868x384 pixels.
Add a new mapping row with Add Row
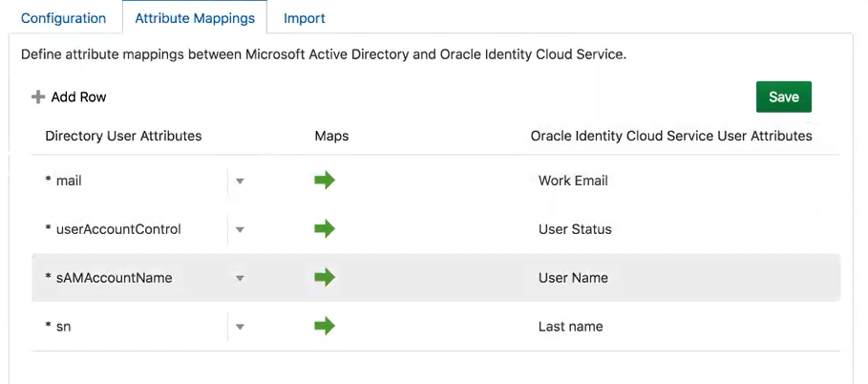(x=69, y=97)
